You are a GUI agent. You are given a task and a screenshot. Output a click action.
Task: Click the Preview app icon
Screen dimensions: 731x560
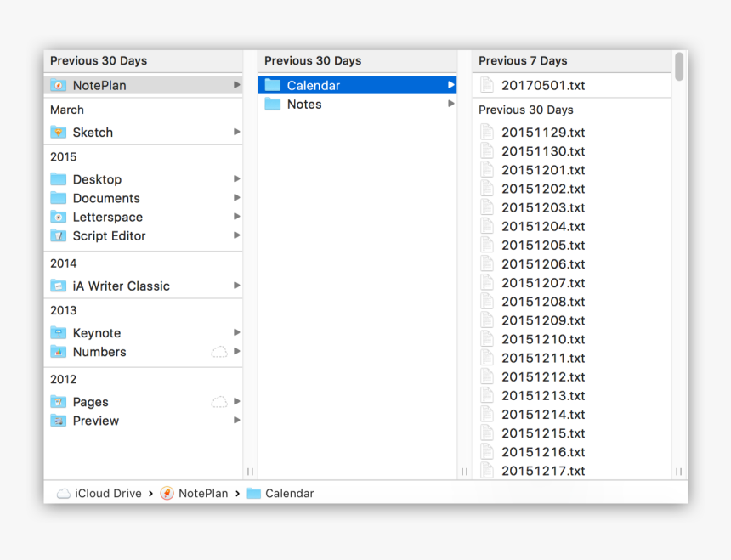pyautogui.click(x=59, y=421)
